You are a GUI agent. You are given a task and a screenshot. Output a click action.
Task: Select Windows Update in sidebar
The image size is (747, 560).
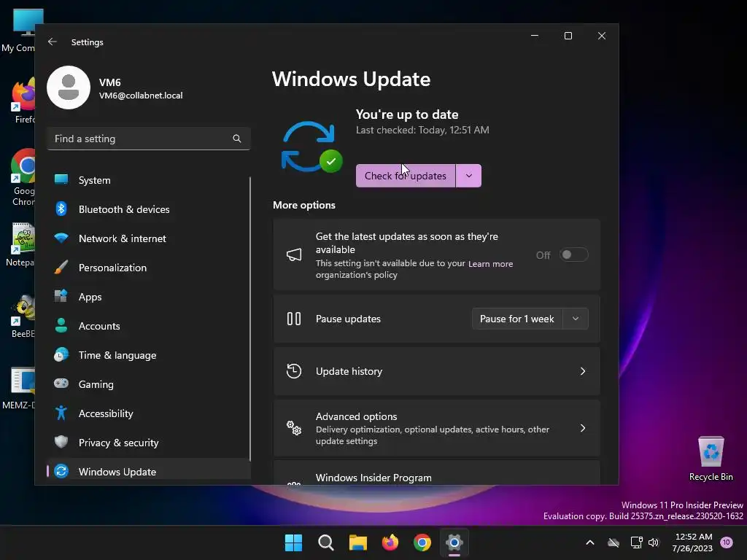[149, 472]
